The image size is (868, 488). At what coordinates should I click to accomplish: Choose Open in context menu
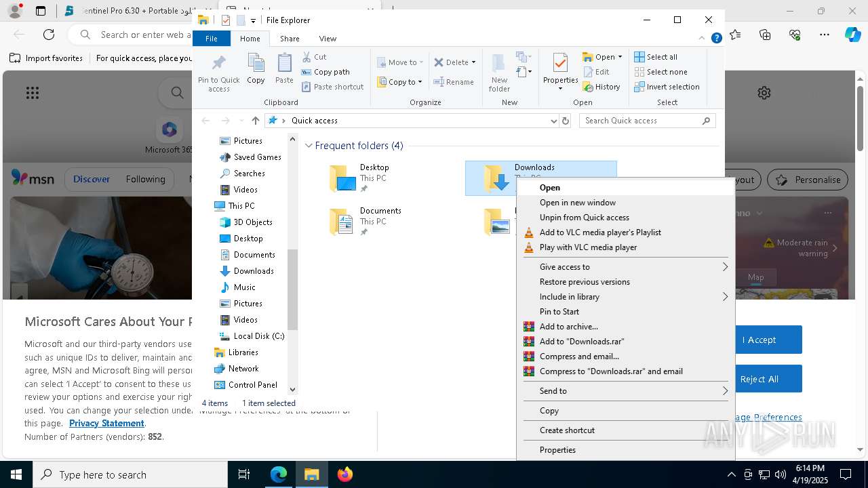click(x=625, y=188)
